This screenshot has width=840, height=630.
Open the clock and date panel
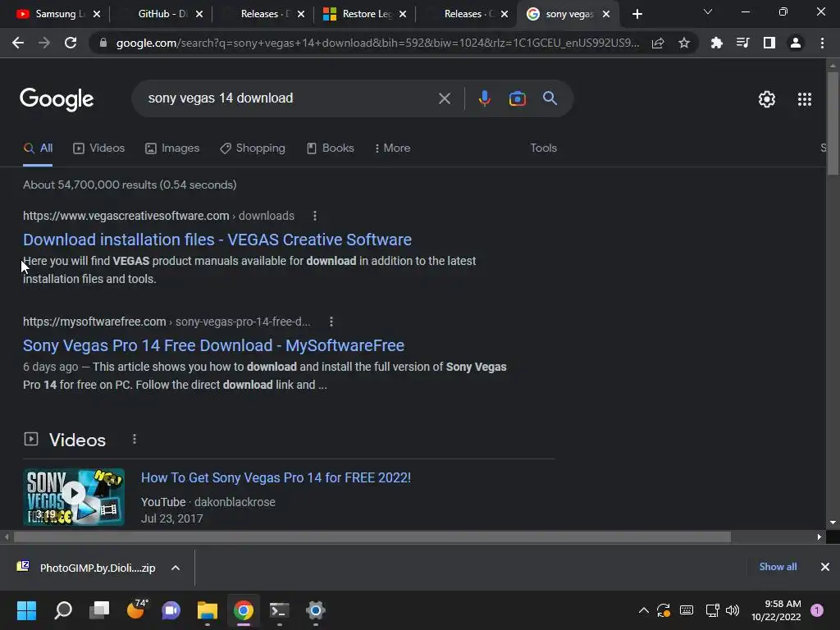click(776, 610)
